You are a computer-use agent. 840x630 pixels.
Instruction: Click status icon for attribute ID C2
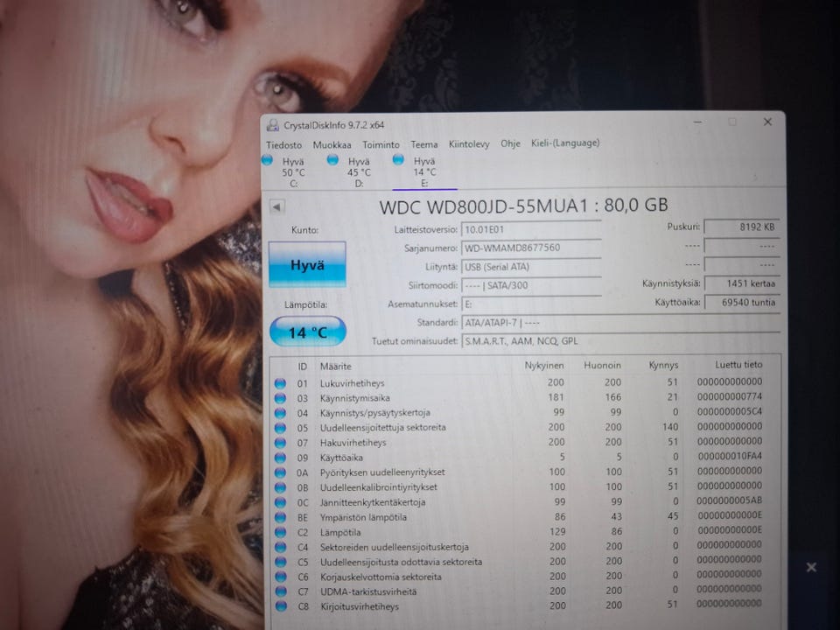(280, 533)
